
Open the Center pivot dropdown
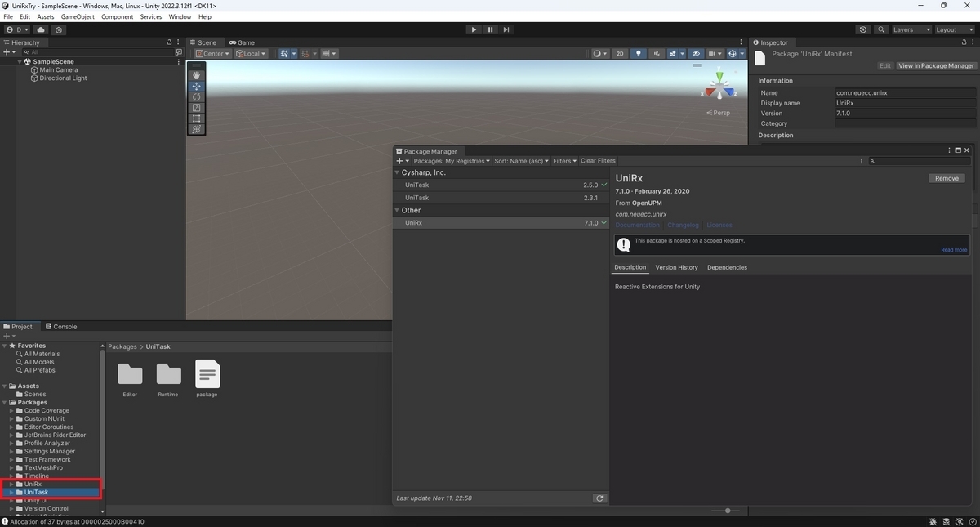pos(212,54)
